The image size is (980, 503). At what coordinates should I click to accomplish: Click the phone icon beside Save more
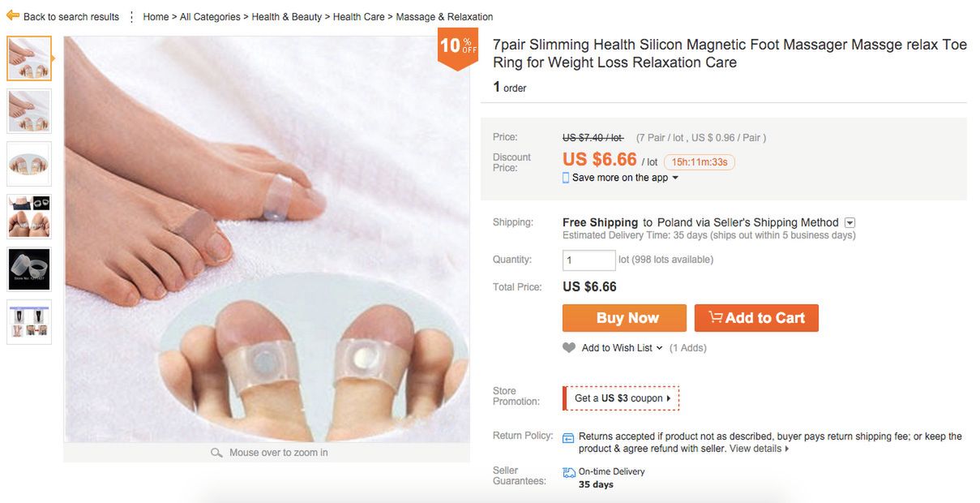click(x=566, y=178)
